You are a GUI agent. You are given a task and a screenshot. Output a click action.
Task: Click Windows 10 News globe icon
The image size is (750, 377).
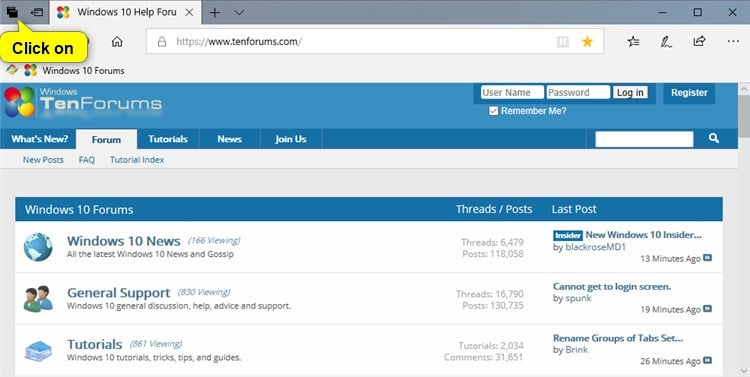click(38, 247)
